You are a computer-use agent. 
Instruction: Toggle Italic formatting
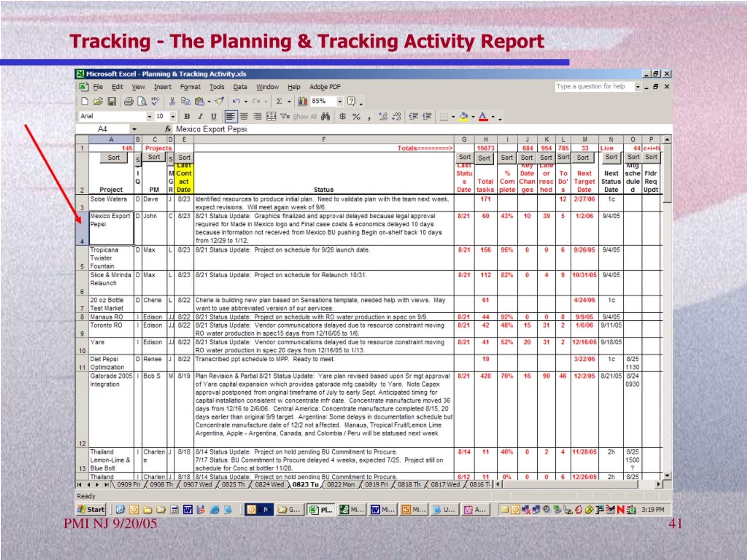tap(200, 116)
